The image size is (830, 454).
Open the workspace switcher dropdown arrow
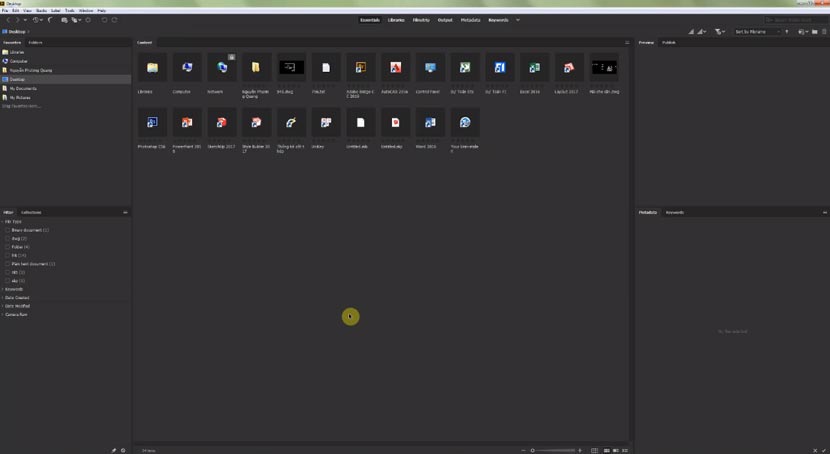[518, 20]
